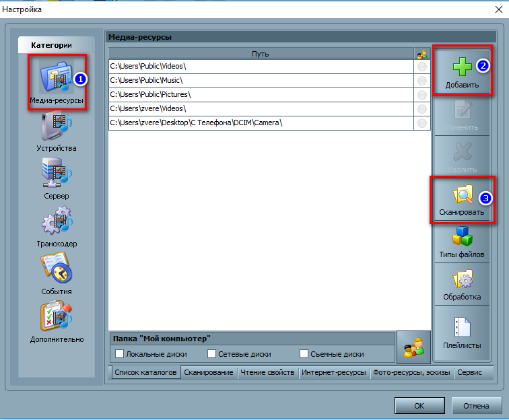This screenshot has height=420, width=509.
Task: Open Обработка folder processing settings
Action: point(462,284)
